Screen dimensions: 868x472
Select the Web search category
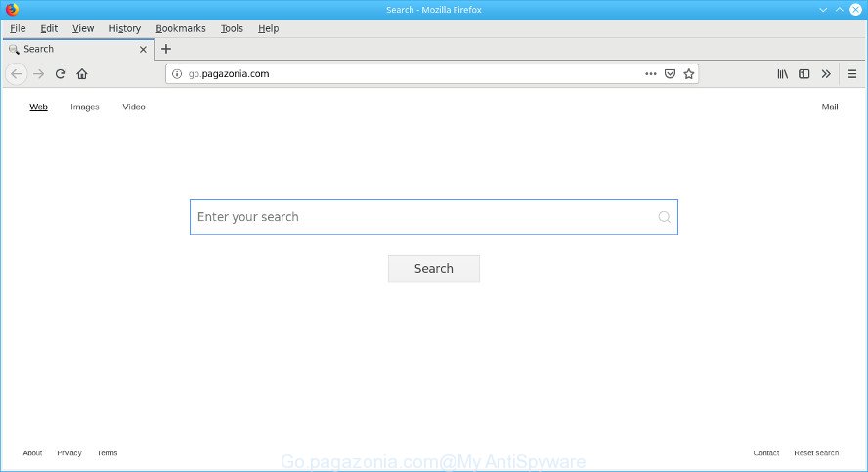[x=38, y=107]
